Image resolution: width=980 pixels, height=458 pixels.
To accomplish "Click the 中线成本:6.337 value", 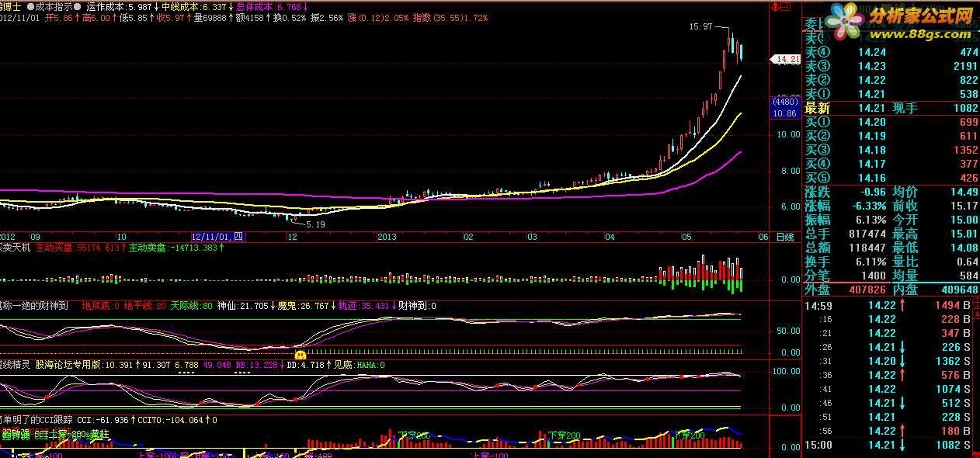I will 194,5.
